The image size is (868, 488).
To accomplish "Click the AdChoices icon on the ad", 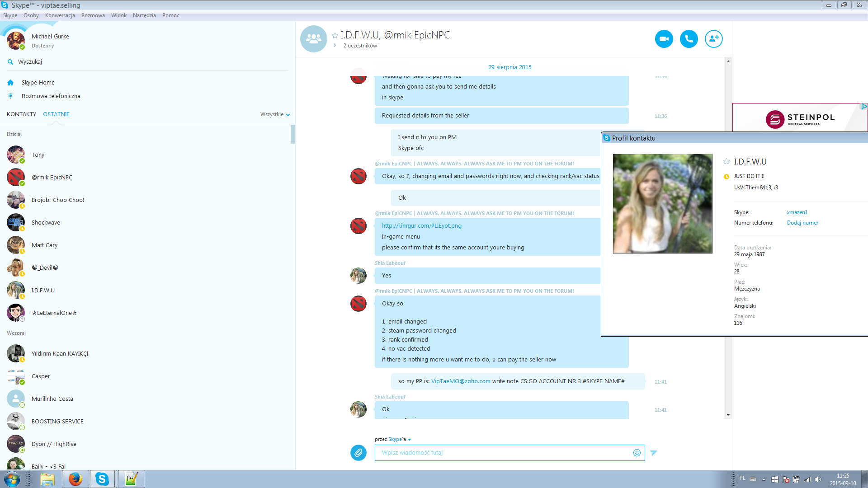I will pyautogui.click(x=864, y=107).
